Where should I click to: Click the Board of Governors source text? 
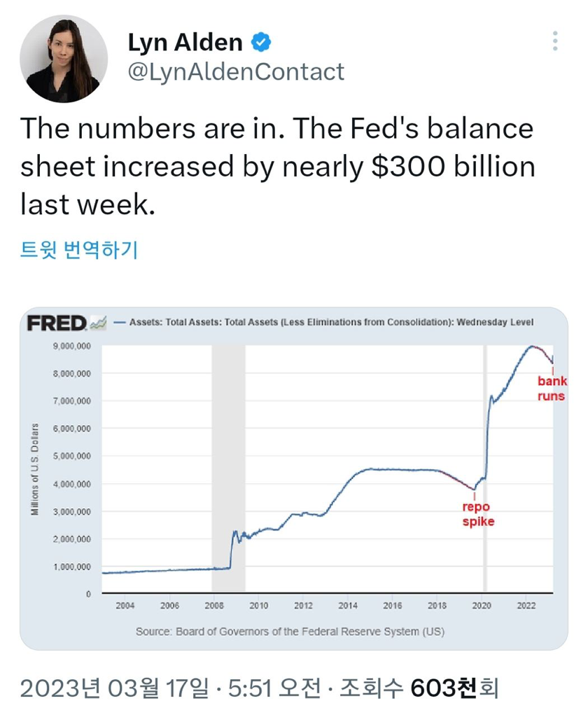pos(290,632)
